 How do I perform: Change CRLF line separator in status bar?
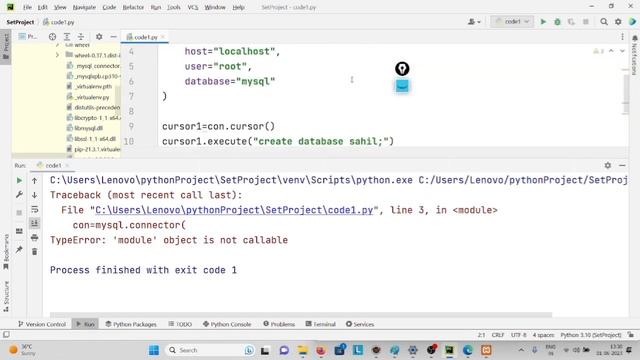click(498, 335)
